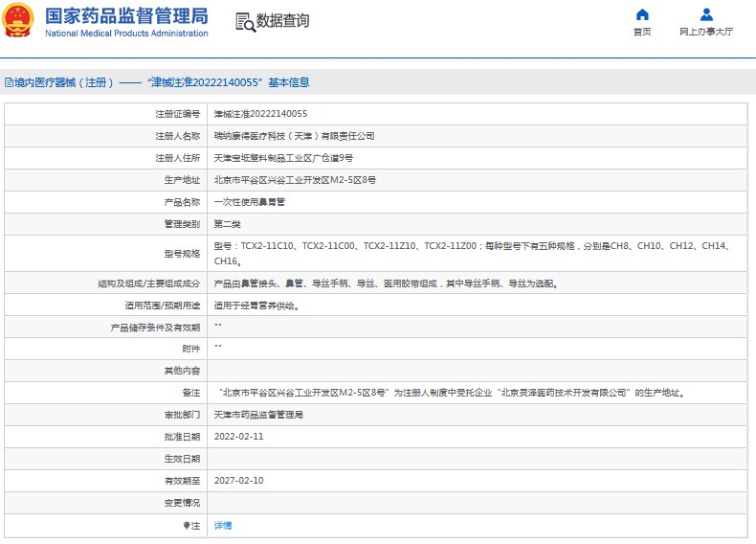The width and height of the screenshot is (756, 544).
Task: Select value 天津市药品监督管理局
Action: point(258,415)
